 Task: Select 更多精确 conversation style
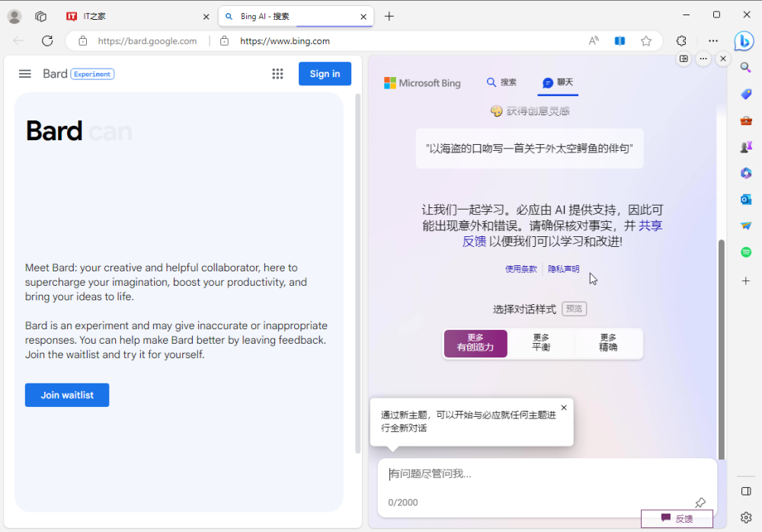pos(608,343)
